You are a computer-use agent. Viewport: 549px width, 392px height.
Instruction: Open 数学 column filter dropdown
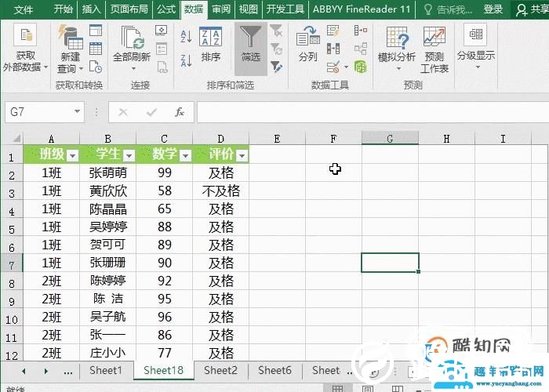(x=186, y=155)
